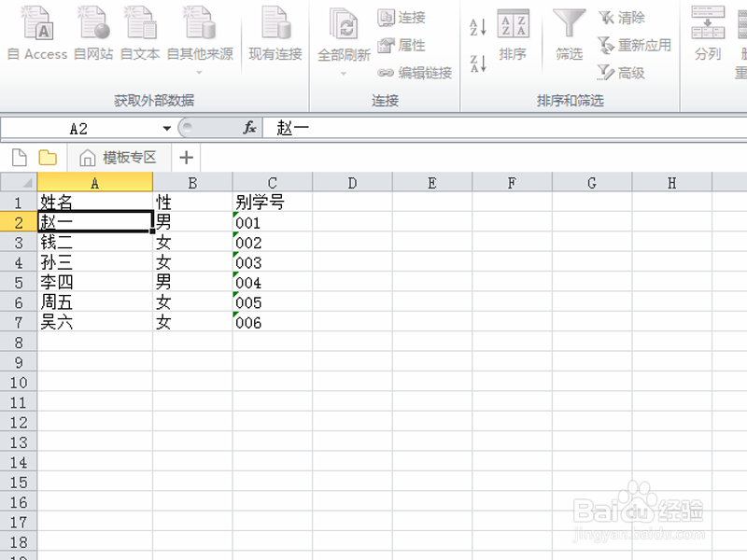Click cell containing 别学号
The image size is (747, 560).
pos(273,203)
